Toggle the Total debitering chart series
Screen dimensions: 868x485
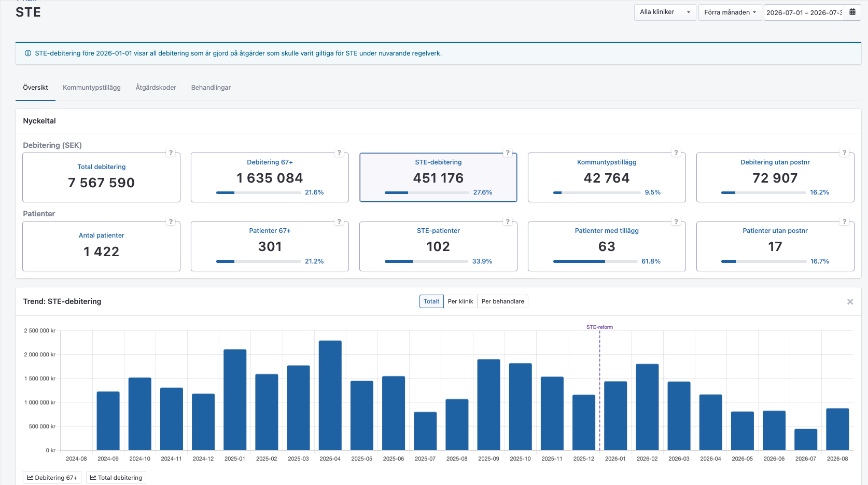point(116,478)
